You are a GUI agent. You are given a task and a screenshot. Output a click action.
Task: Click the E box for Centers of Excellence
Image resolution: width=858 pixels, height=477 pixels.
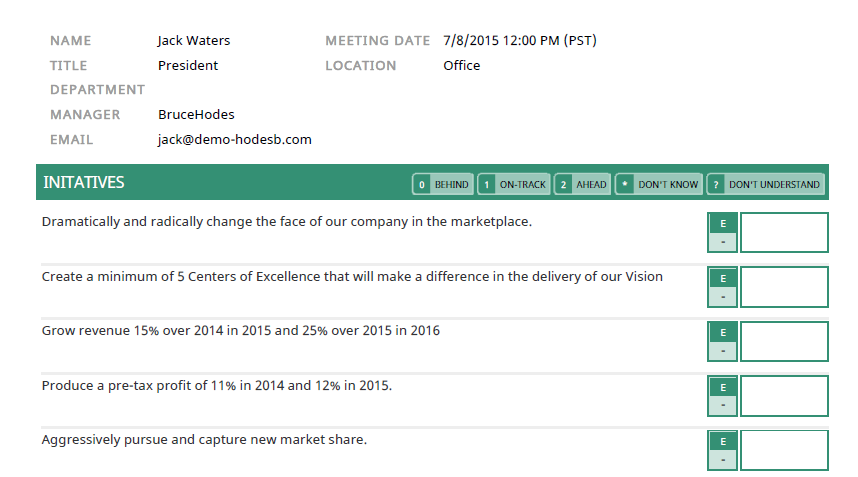pyautogui.click(x=723, y=277)
